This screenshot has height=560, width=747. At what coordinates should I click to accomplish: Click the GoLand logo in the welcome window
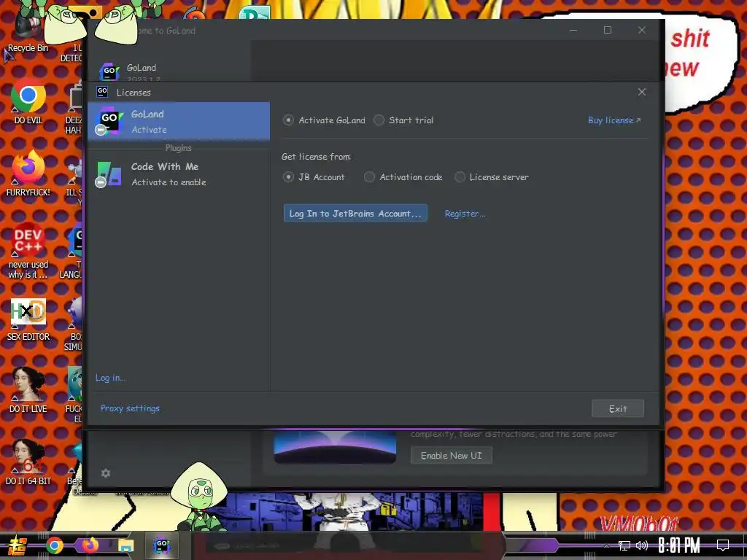109,71
